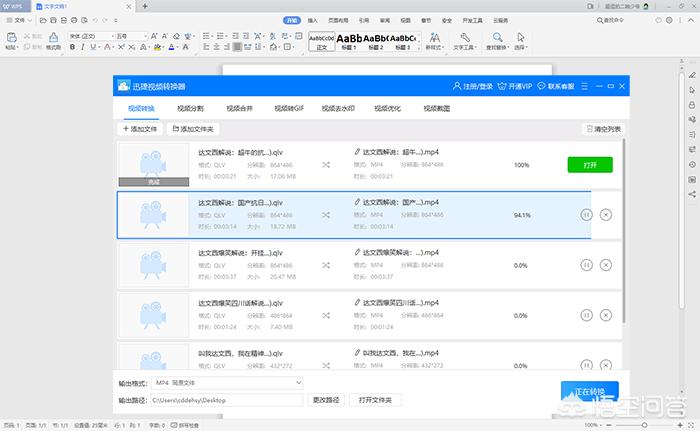Viewport: 700px width, 431px height.
Task: Open a new WPS document tab with plus
Action: [x=145, y=6]
